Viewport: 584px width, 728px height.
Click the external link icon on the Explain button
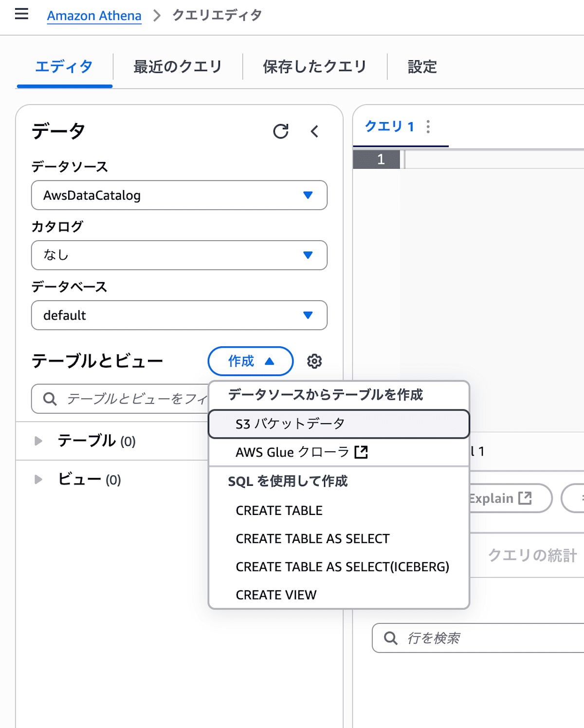point(525,498)
